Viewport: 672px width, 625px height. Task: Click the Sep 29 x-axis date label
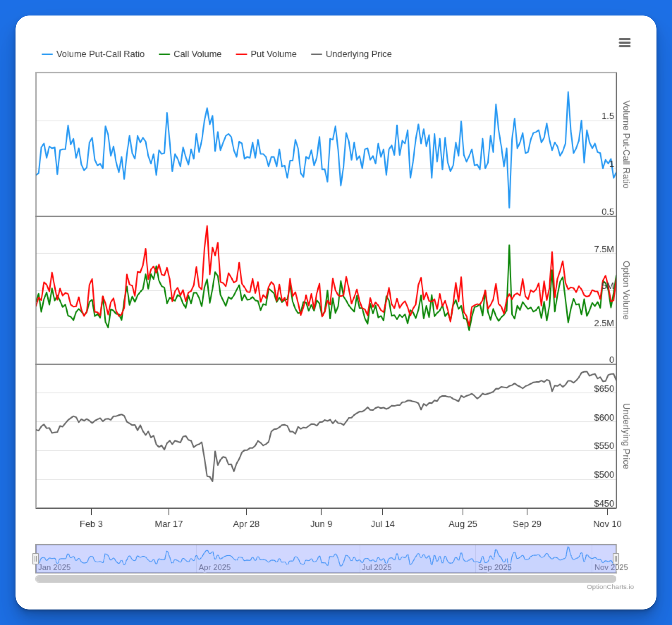[x=527, y=524]
